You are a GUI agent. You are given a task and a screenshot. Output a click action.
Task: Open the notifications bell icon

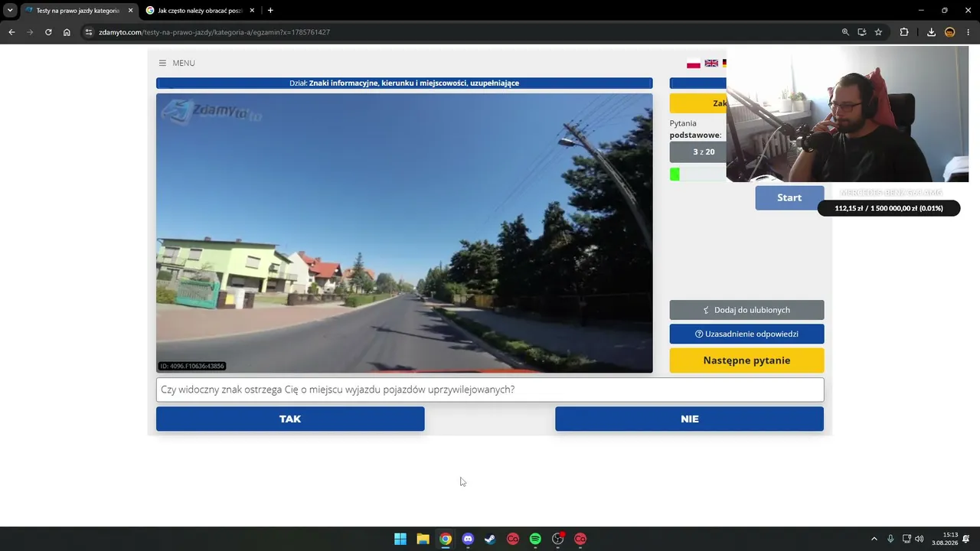point(968,539)
